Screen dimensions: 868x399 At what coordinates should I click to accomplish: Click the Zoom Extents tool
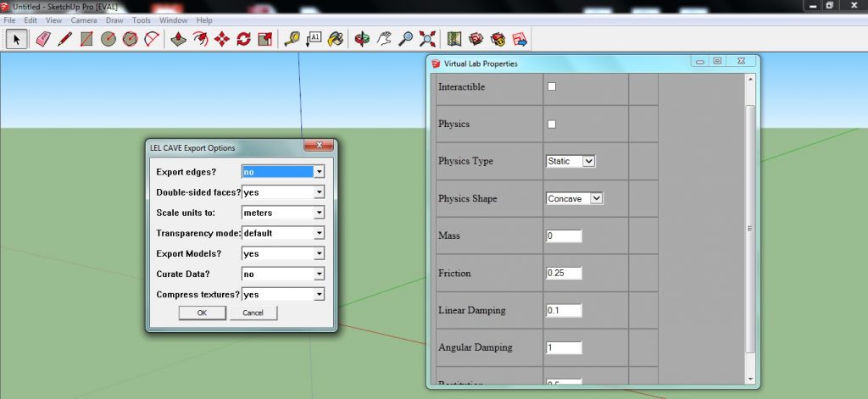[x=427, y=39]
